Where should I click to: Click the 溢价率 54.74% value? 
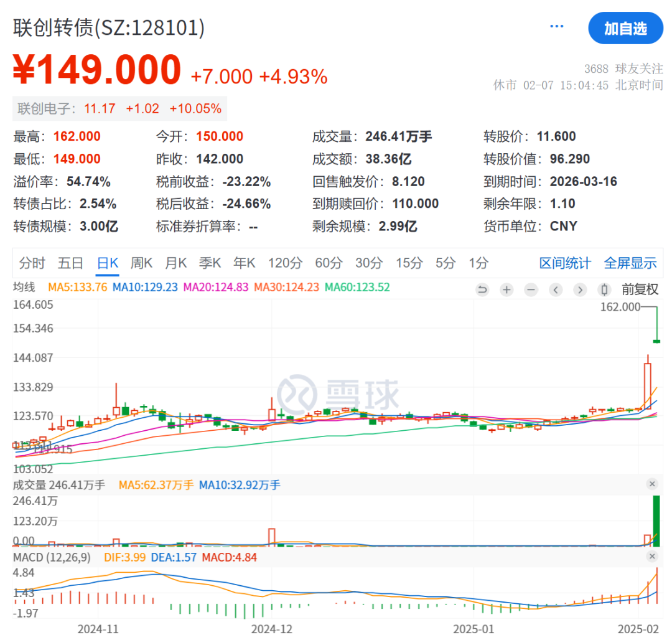coord(89,181)
